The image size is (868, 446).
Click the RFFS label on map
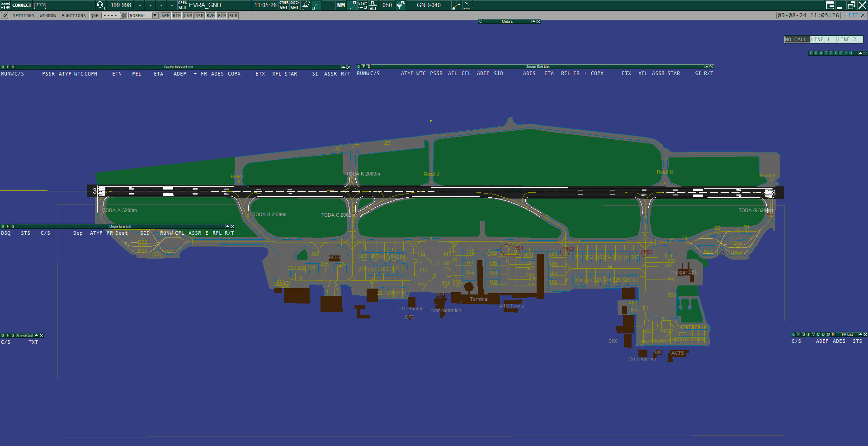pos(335,257)
